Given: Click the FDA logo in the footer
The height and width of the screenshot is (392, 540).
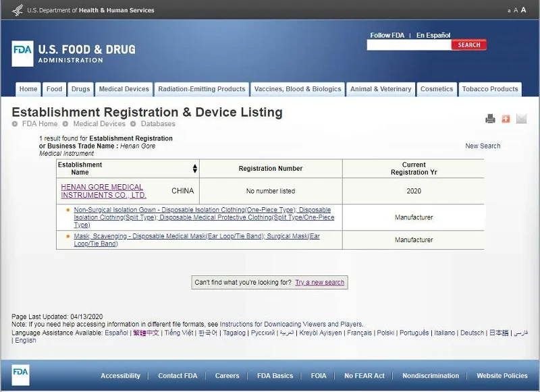Looking at the screenshot, I should point(20,374).
